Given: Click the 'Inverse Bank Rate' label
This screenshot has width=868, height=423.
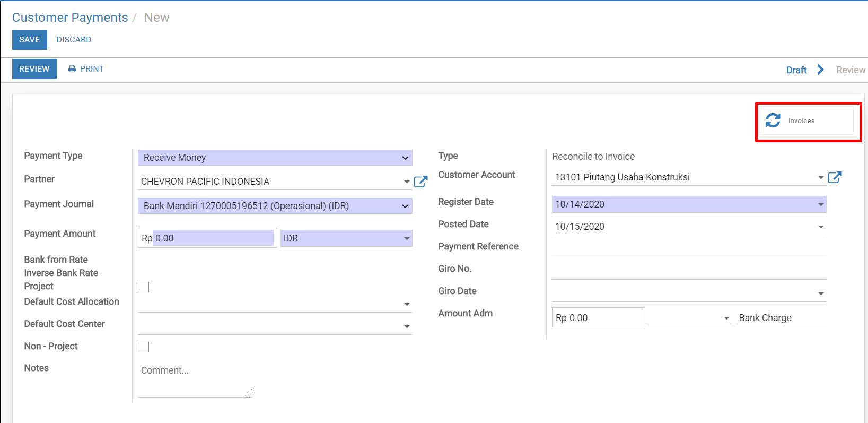Looking at the screenshot, I should [x=61, y=273].
